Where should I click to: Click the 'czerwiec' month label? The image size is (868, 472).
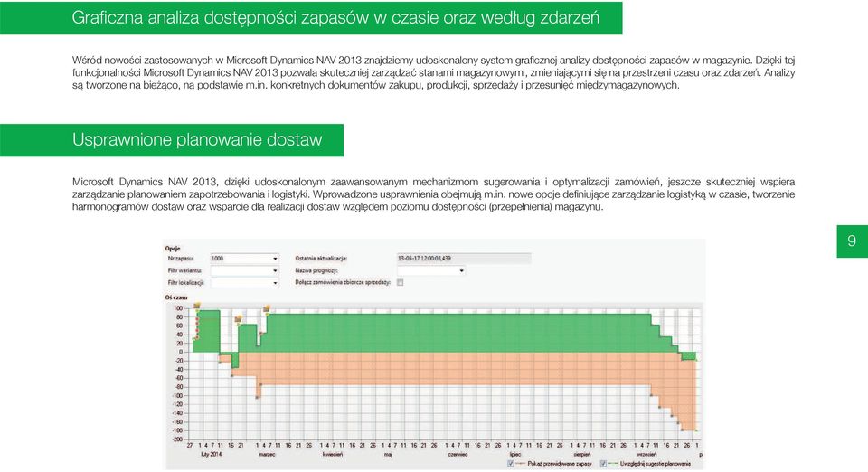458,454
